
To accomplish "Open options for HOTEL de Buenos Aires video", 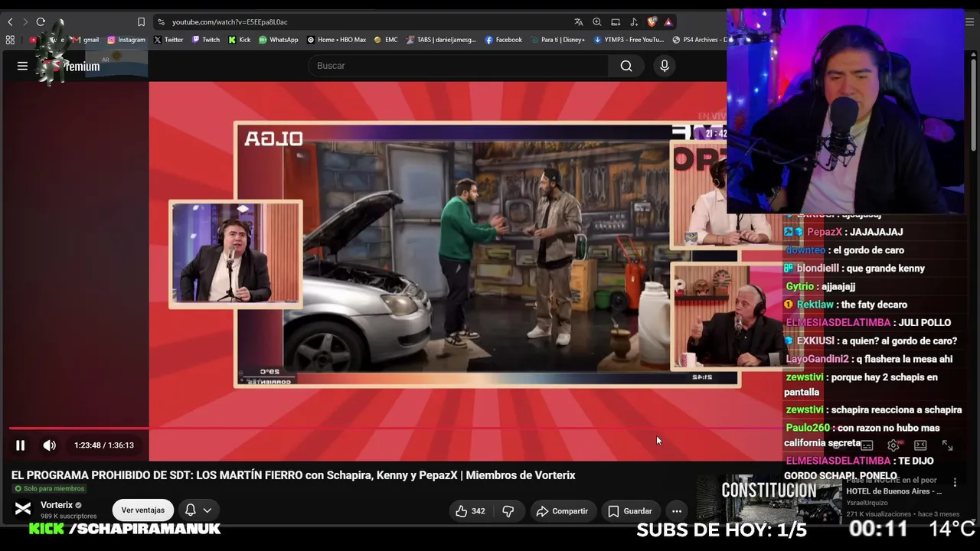I will 955,482.
